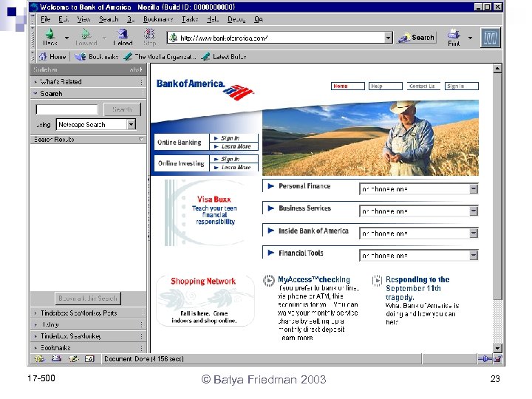The width and height of the screenshot is (532, 399).
Task: Click the sidebar search text field
Action: 66,109
